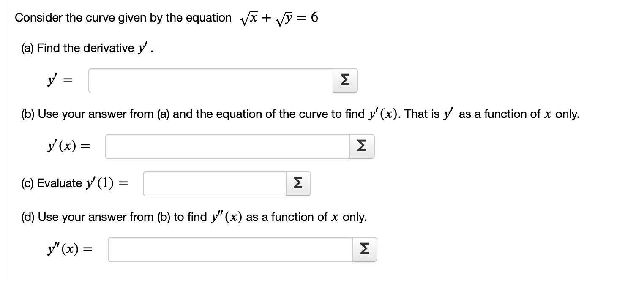This screenshot has width=644, height=283.
Task: Click inside the y' answer box
Action: (210, 80)
